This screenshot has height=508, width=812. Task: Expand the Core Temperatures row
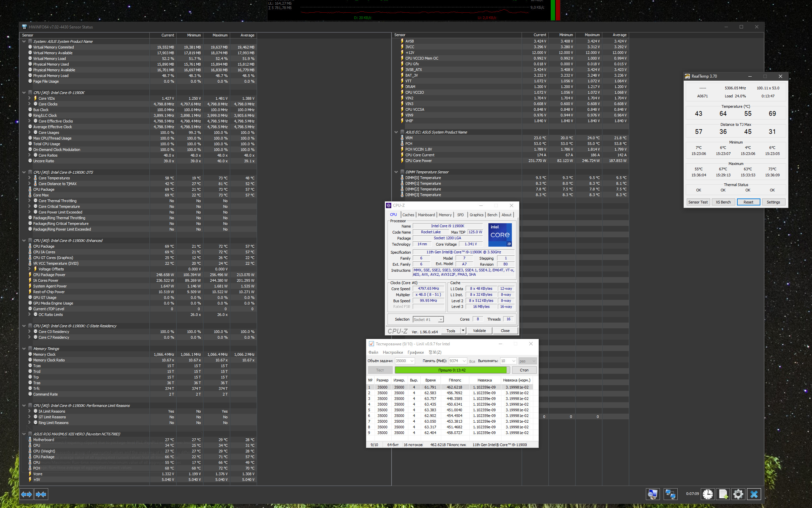(x=29, y=178)
